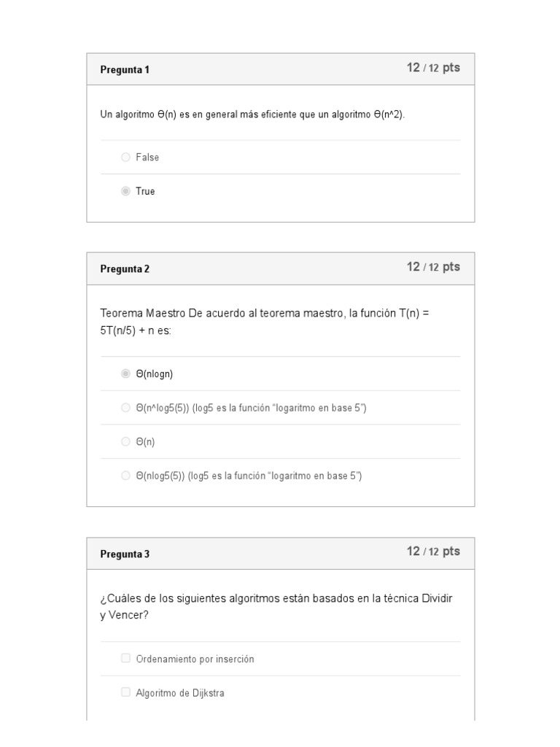
Task: Check the Ordenamiento por inserción checkbox
Action: point(125,658)
